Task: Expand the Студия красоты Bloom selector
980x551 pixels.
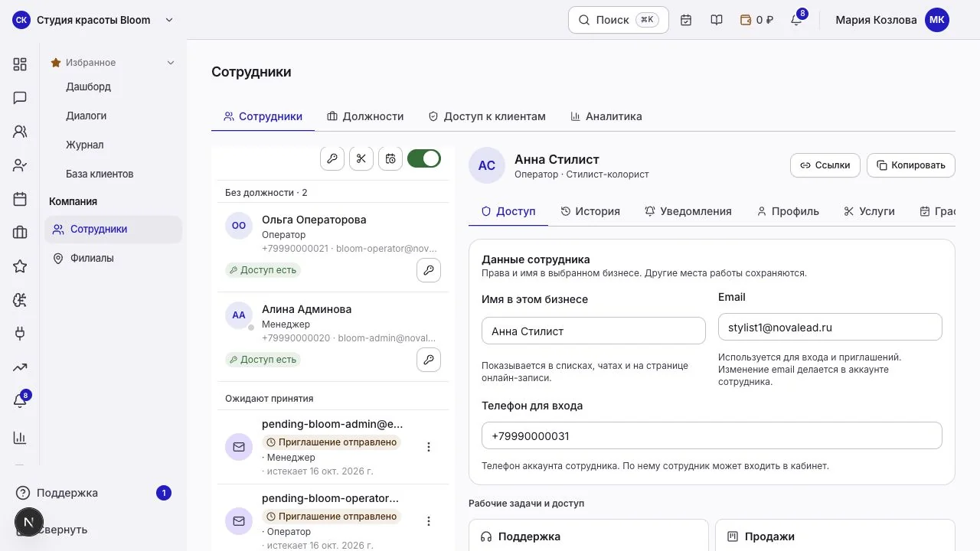Action: click(93, 20)
